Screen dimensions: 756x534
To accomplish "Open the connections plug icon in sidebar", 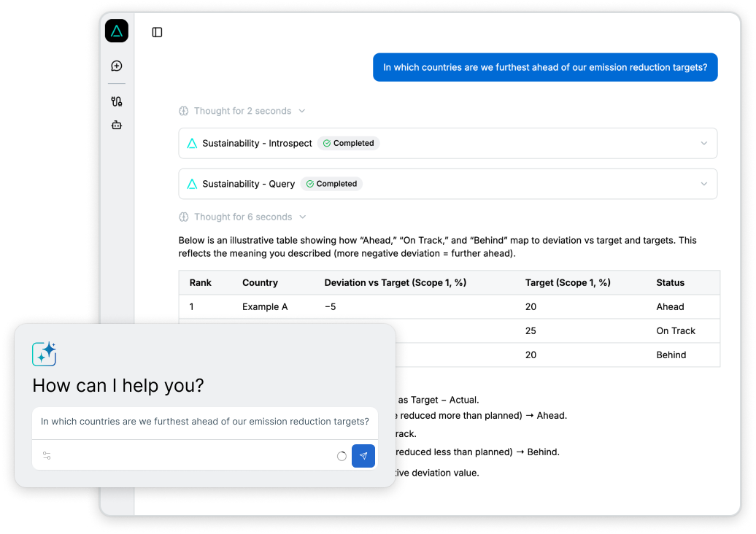I will click(x=117, y=101).
